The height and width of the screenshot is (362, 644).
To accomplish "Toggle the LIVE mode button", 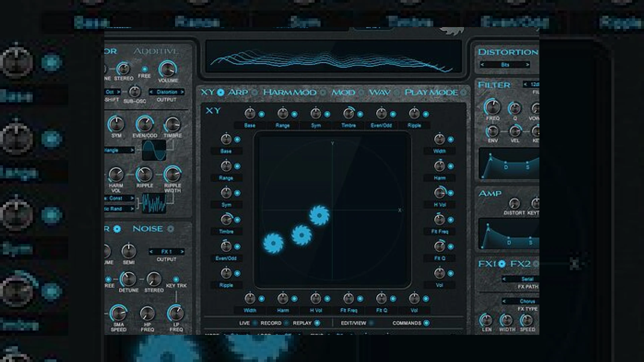I will 255,323.
